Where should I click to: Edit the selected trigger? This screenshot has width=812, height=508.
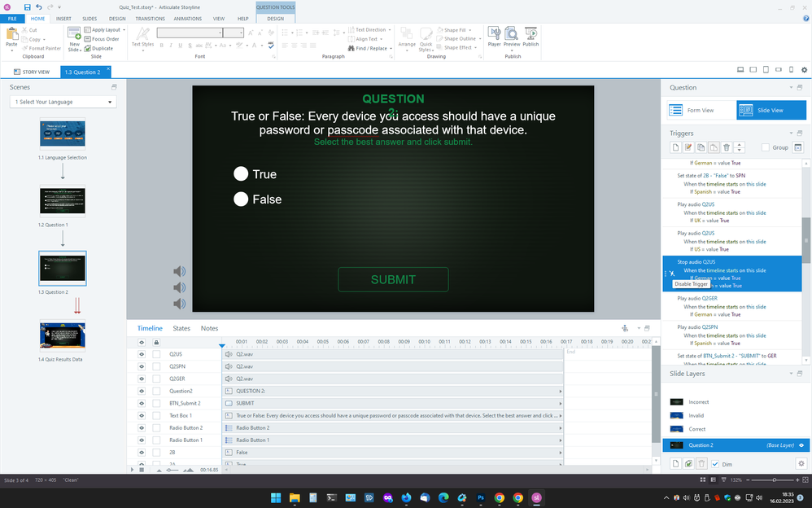point(688,147)
